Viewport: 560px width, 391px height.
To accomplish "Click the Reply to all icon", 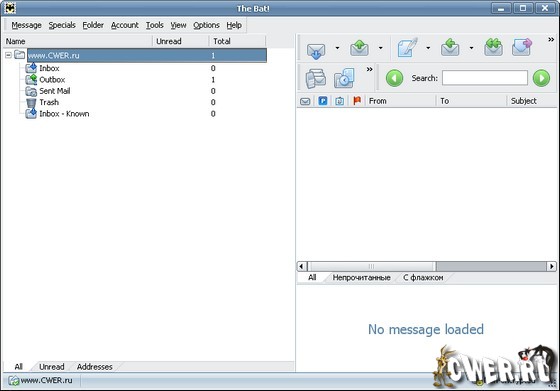I will click(494, 48).
